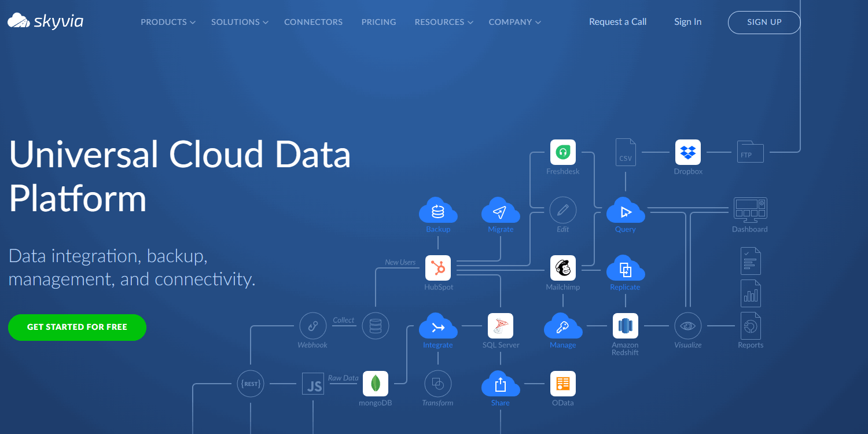Click the OData icon
The image size is (868, 434).
(563, 384)
